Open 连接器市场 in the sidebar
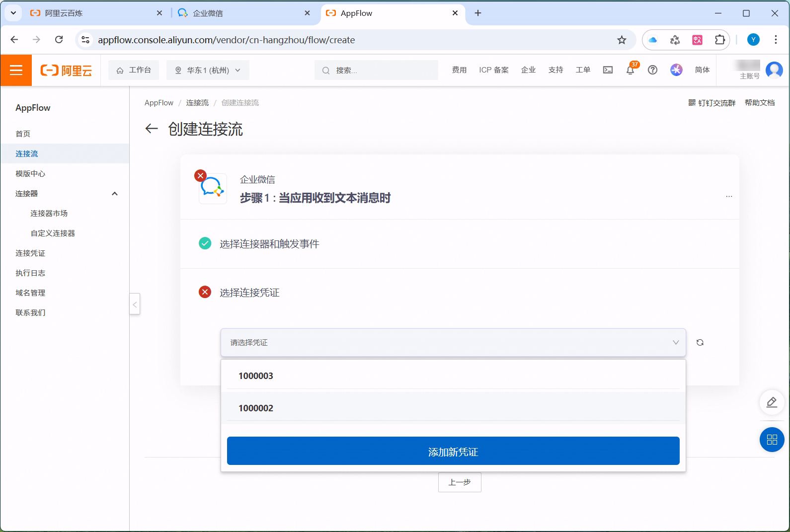This screenshot has height=532, width=790. point(49,213)
